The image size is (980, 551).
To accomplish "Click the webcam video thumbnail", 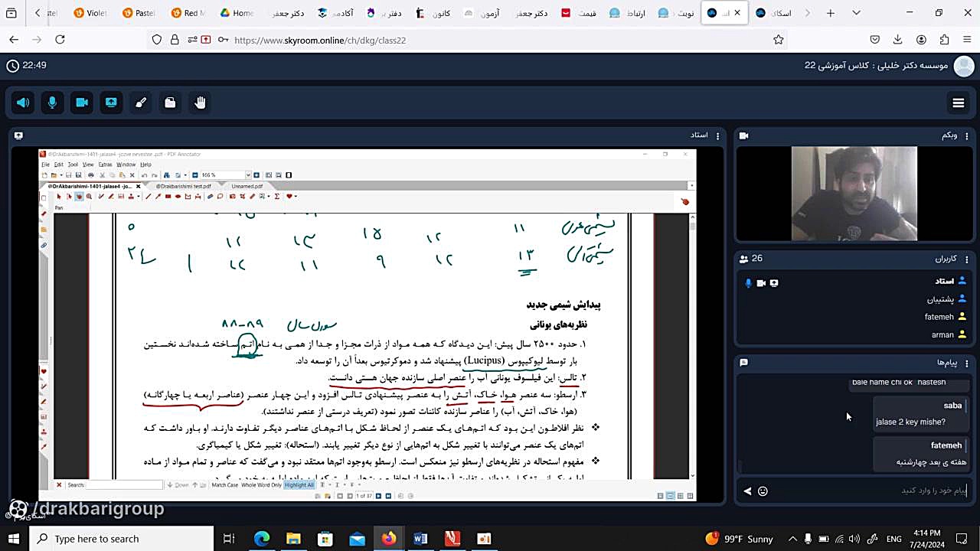I will (854, 194).
